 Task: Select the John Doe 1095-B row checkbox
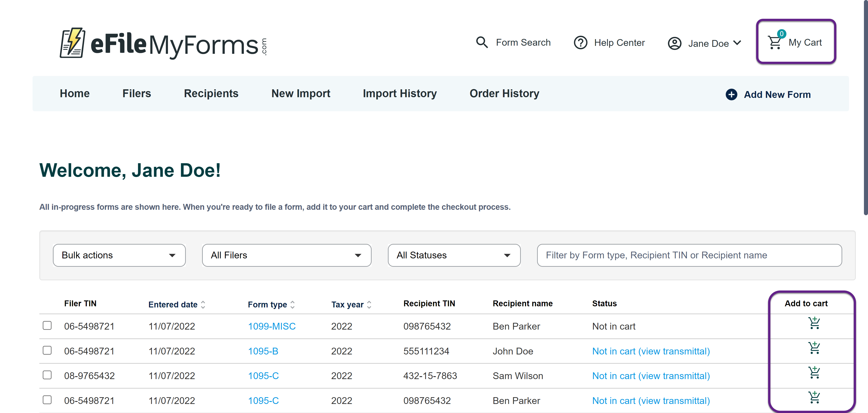point(47,350)
